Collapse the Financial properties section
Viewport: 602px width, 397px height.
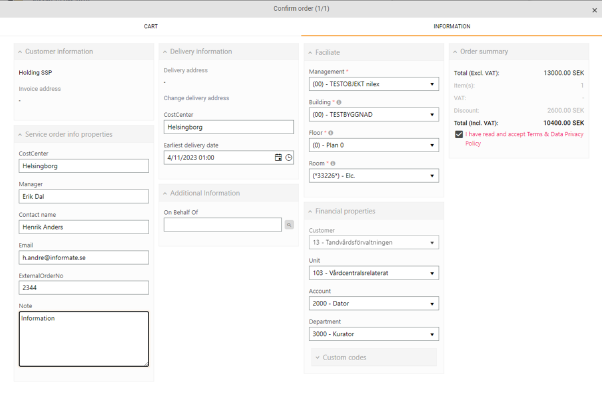374,211
